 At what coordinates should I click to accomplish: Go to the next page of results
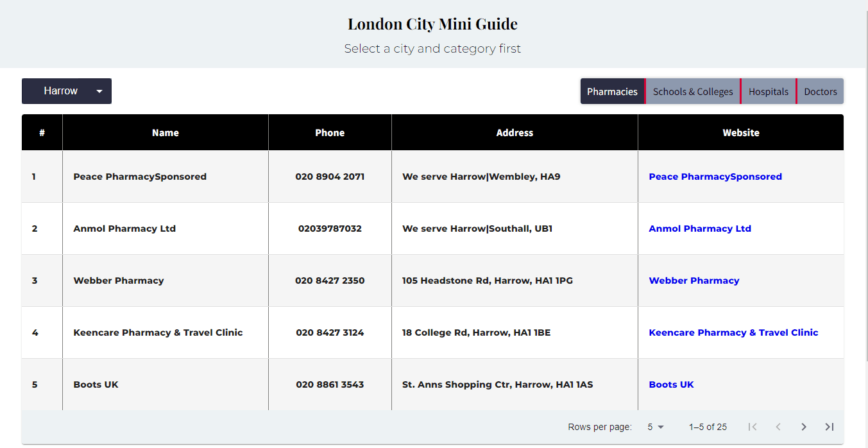(x=804, y=426)
